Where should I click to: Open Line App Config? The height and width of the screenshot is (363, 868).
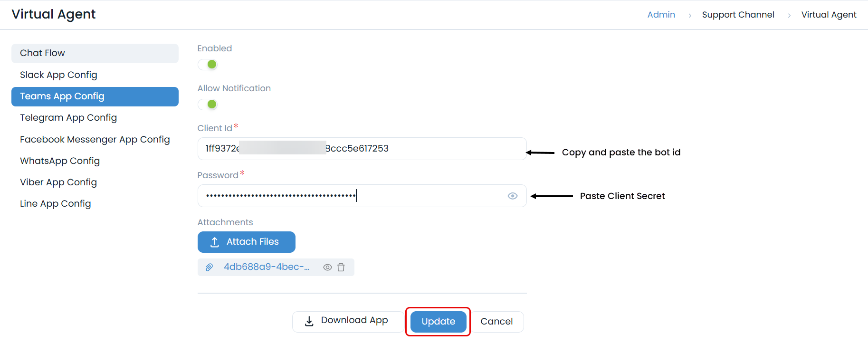(x=56, y=204)
